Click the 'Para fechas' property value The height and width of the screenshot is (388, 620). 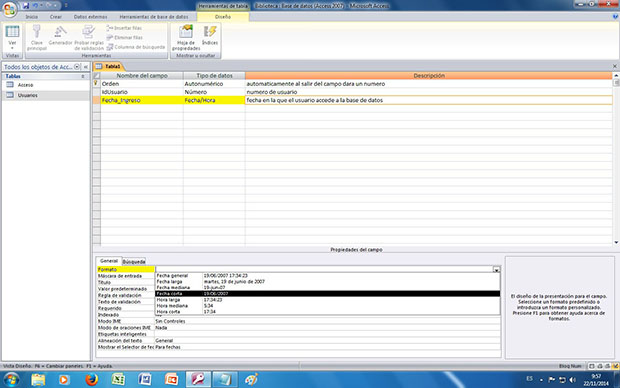(168, 347)
